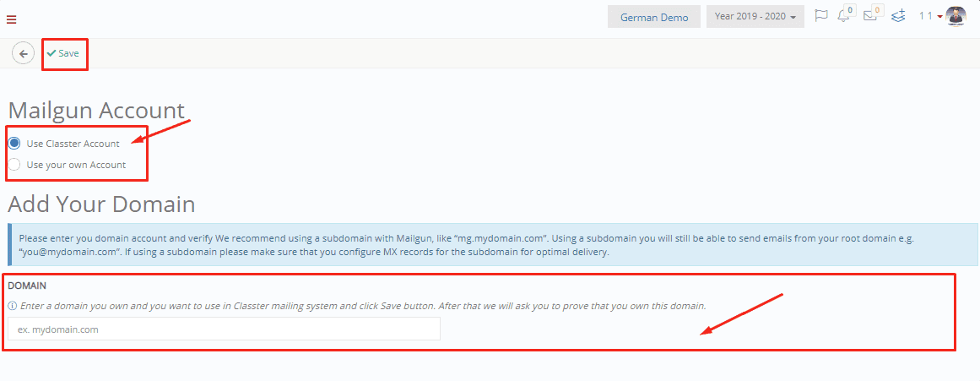Click the layers plus icon
The image size is (980, 381).
[x=898, y=16]
